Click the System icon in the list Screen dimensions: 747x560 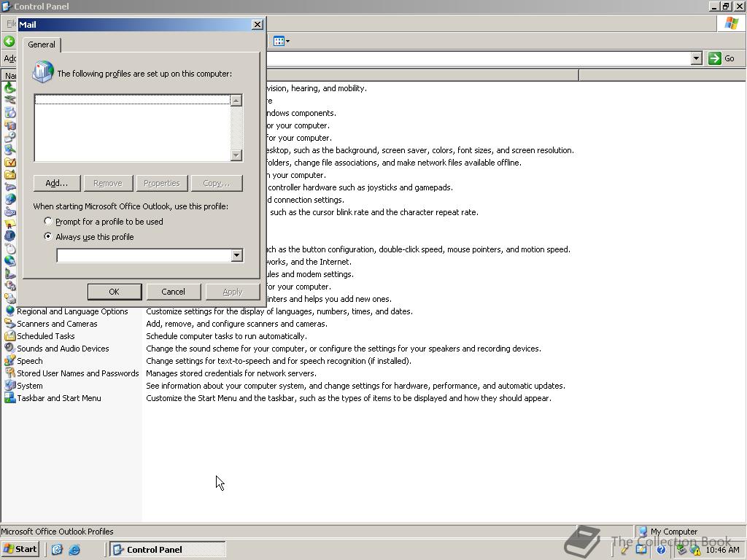point(9,385)
